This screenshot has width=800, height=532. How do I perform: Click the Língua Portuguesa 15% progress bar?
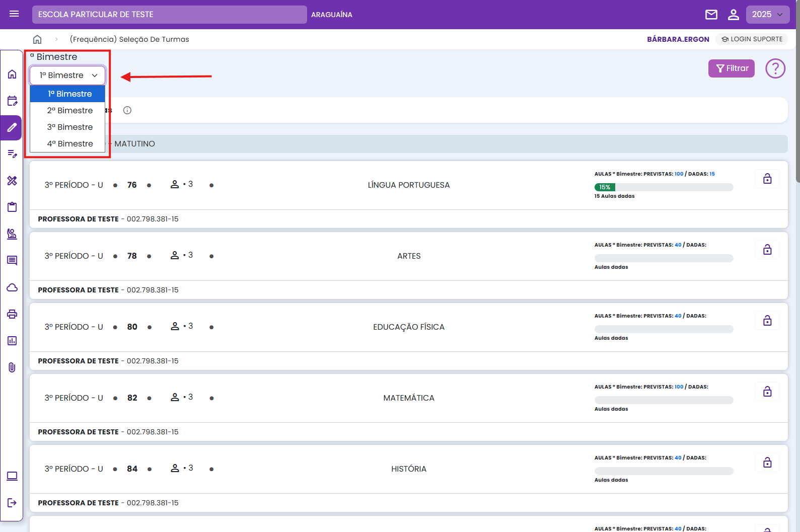click(663, 187)
